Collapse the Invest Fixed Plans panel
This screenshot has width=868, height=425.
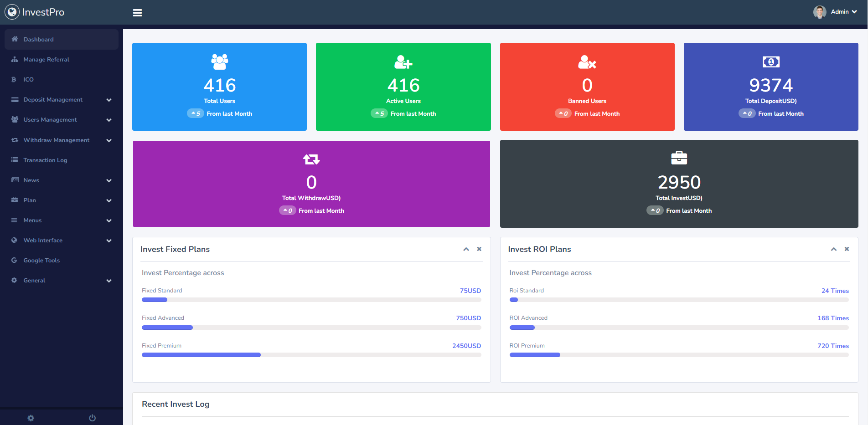466,249
